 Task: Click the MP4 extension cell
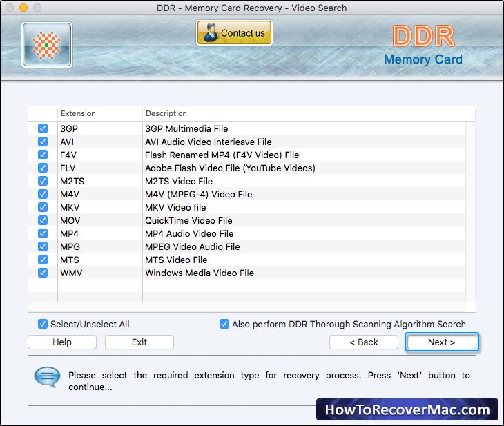[x=100, y=234]
